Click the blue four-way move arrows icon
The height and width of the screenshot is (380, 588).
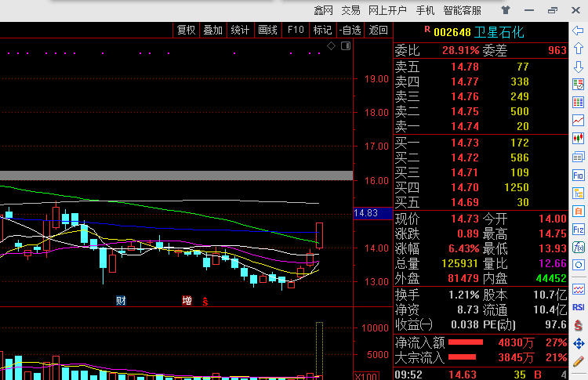coord(579,343)
